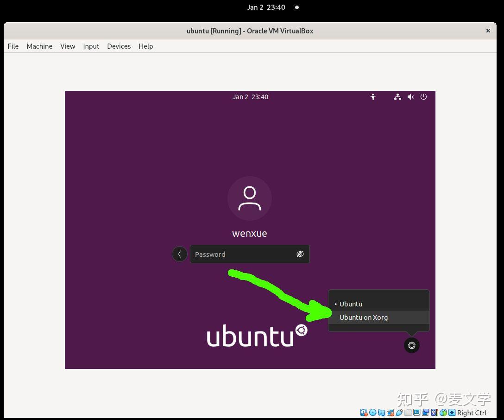Open the Machine menu

[39, 46]
